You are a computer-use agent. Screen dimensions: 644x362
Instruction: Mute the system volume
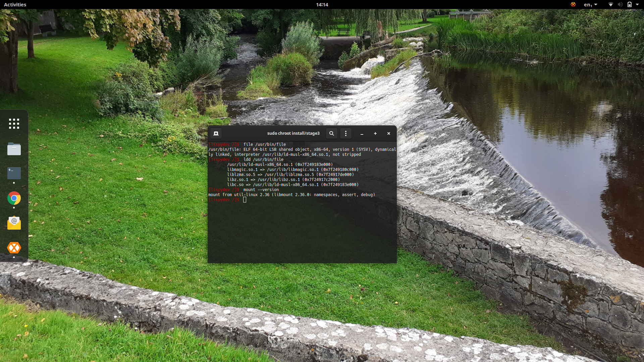621,5
